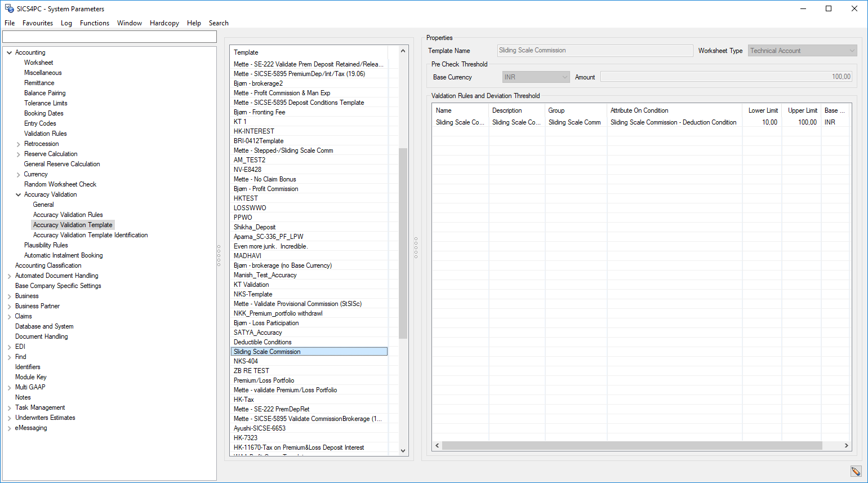
Task: Expand the Reserve Calculation node
Action: (x=17, y=153)
